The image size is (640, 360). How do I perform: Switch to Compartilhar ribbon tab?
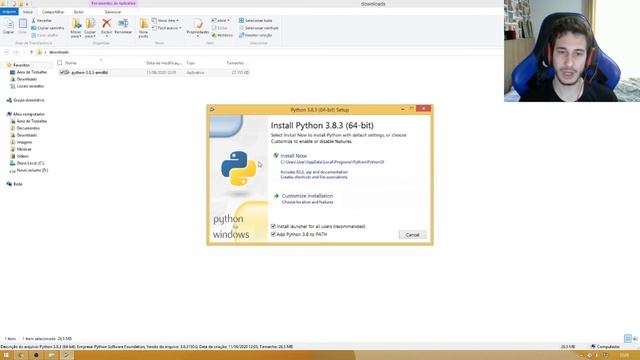(x=53, y=12)
